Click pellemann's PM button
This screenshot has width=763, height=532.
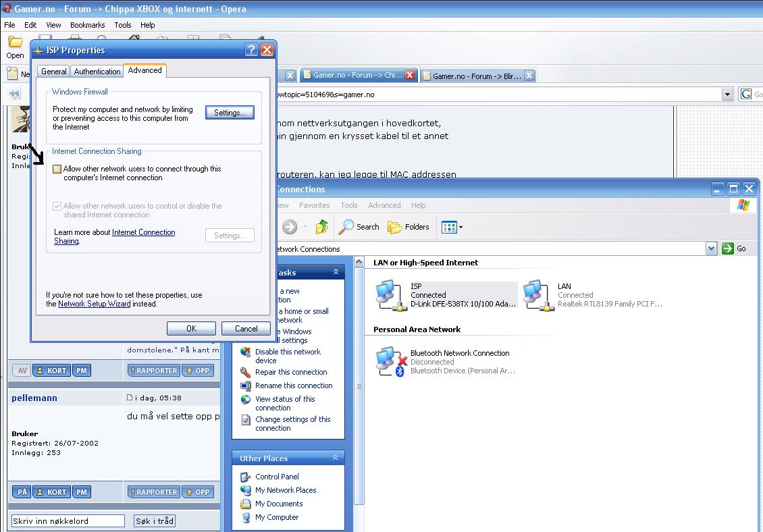click(82, 492)
